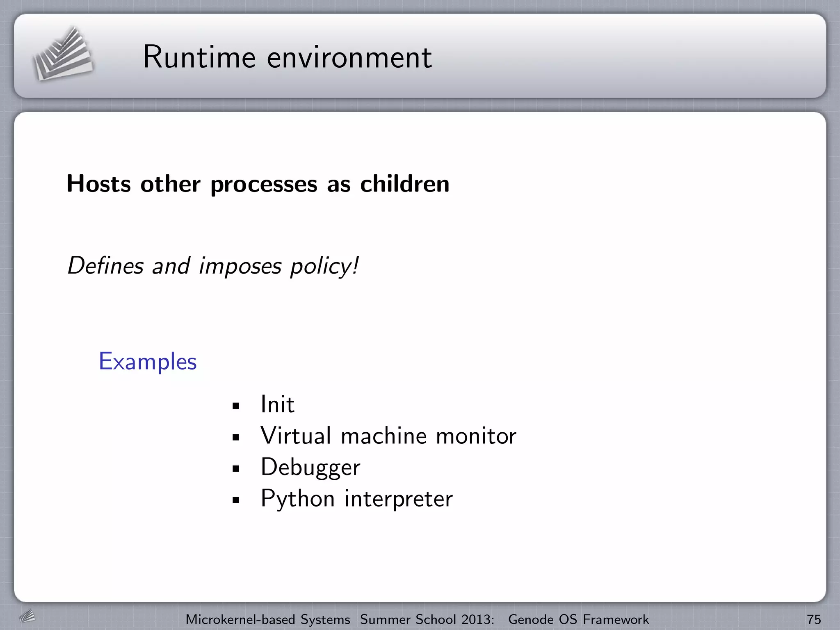840x630 pixels.
Task: Click the small Genode logo in the footer
Action: pos(27,616)
